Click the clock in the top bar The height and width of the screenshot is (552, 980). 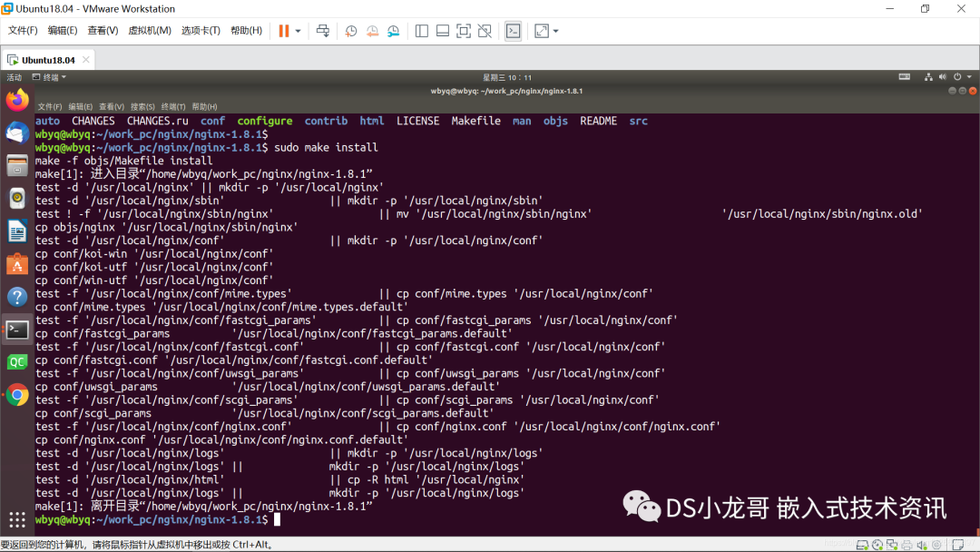507,77
